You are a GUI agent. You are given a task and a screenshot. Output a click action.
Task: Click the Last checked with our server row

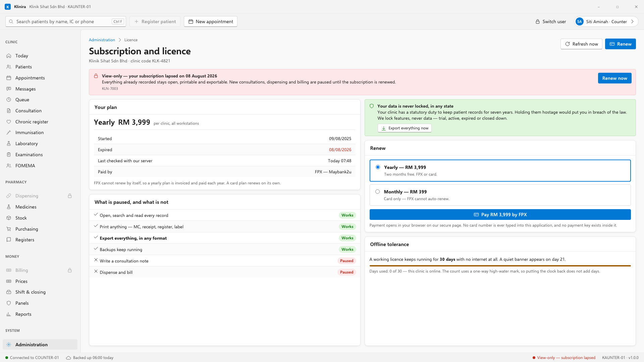coord(225,161)
